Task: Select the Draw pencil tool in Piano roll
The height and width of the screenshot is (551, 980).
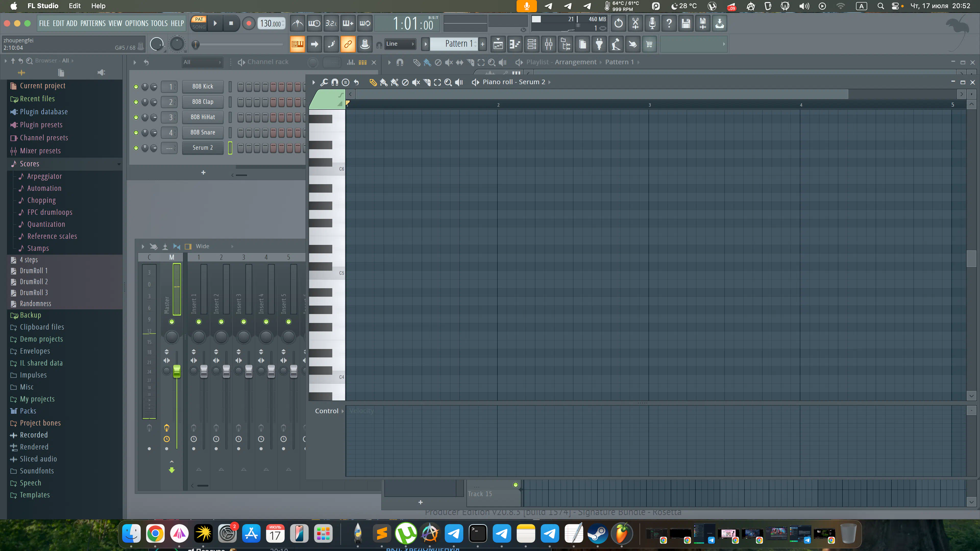Action: tap(373, 82)
